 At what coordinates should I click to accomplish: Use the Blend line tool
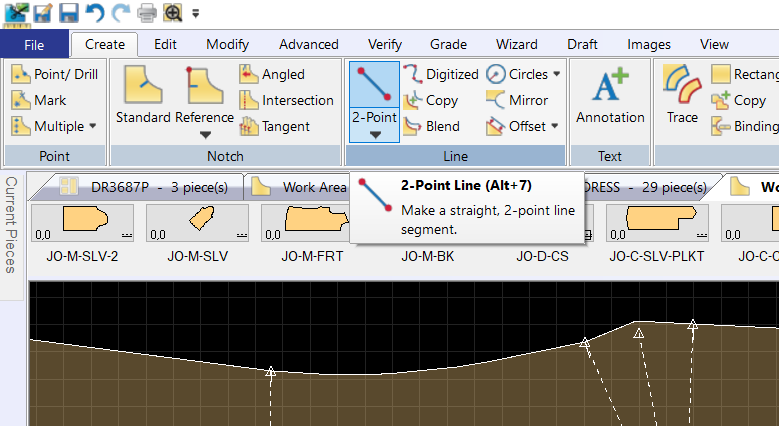coord(431,126)
